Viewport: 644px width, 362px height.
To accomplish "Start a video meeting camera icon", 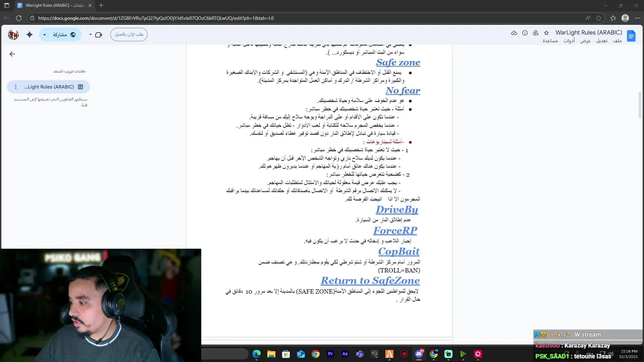I will point(99,35).
